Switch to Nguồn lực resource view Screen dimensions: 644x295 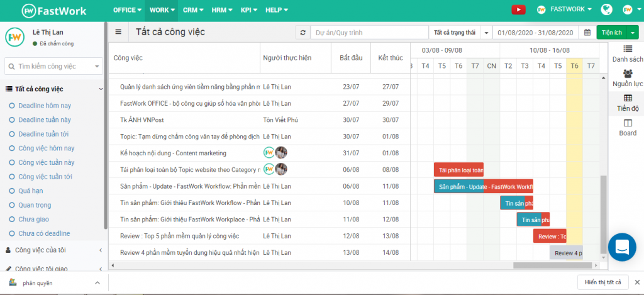(627, 78)
